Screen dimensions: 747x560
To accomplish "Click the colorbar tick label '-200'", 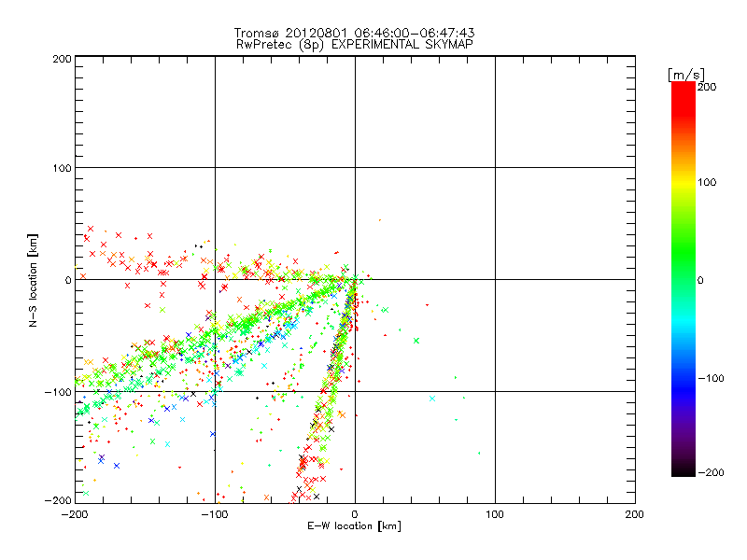I will tap(711, 472).
